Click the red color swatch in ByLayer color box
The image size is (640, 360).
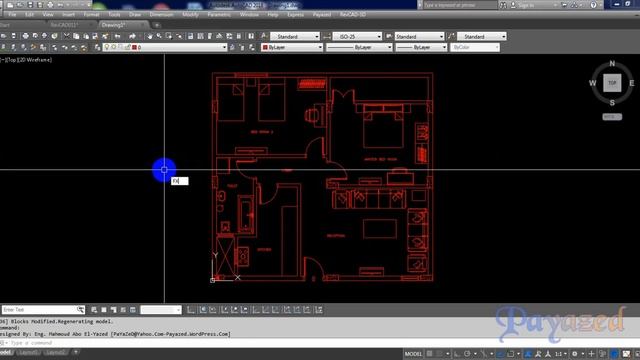tap(265, 47)
